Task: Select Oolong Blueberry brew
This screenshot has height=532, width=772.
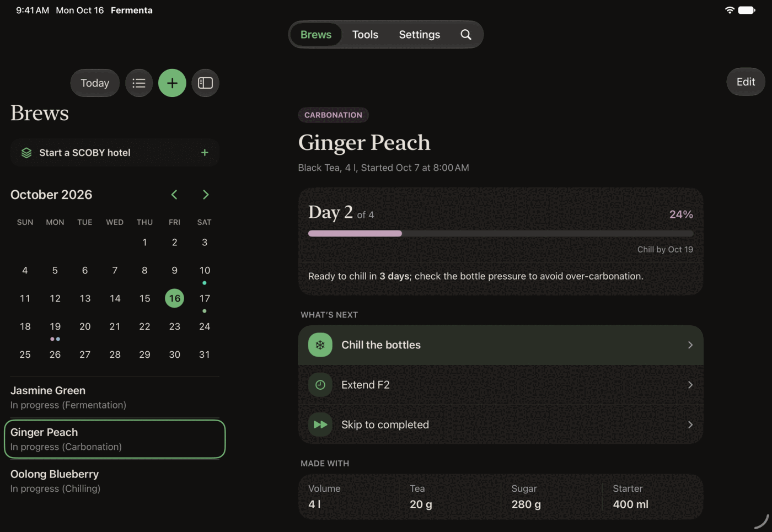Action: [x=115, y=481]
